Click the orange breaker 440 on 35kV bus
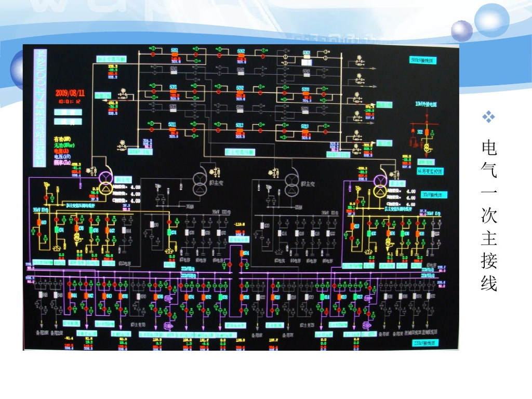 pos(39,222)
